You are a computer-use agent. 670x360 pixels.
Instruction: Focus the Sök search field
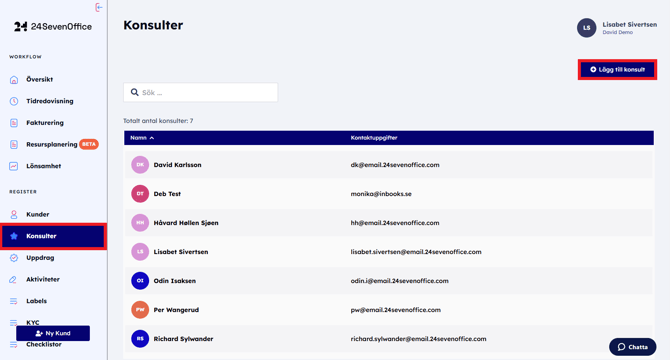pyautogui.click(x=200, y=92)
